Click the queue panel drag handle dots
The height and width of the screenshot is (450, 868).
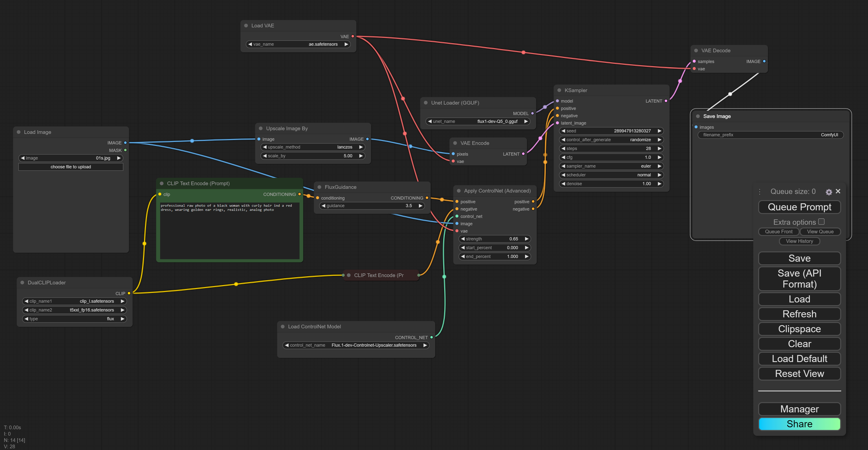coord(760,192)
